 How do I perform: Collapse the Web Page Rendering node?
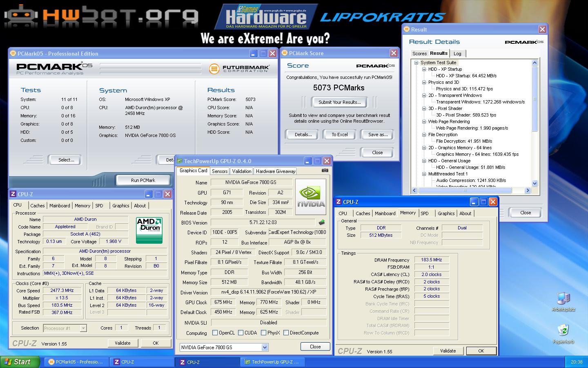(424, 121)
